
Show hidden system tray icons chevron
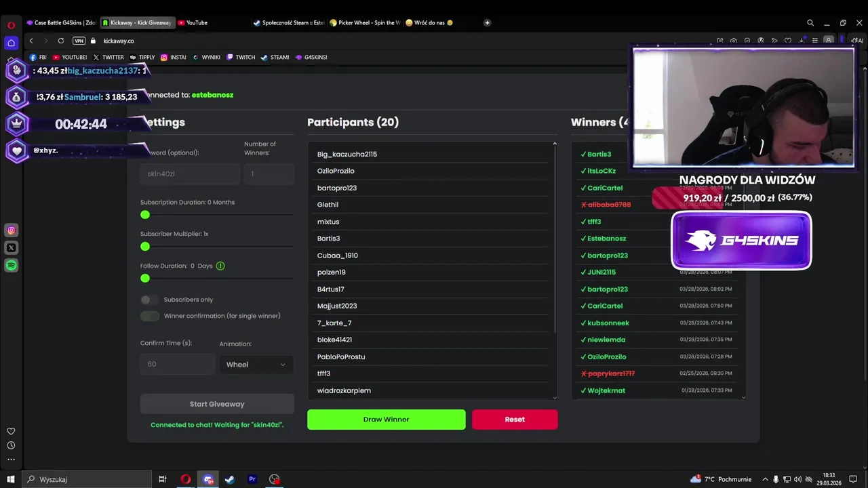(x=766, y=479)
